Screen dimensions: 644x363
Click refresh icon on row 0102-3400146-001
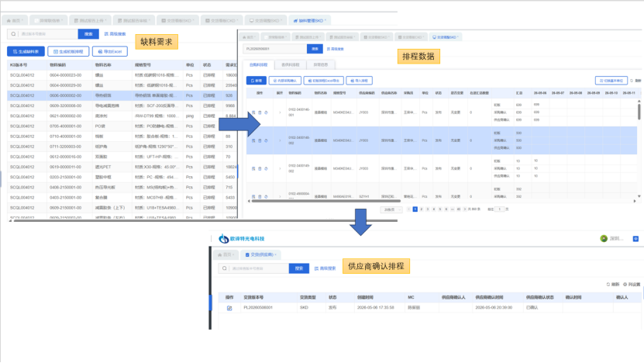266,112
